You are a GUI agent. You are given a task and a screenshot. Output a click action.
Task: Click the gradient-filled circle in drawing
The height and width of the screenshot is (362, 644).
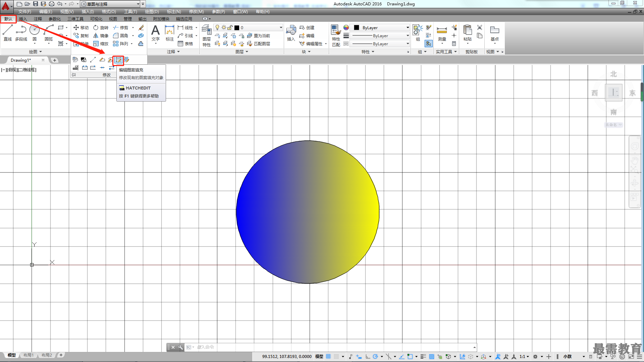point(308,212)
